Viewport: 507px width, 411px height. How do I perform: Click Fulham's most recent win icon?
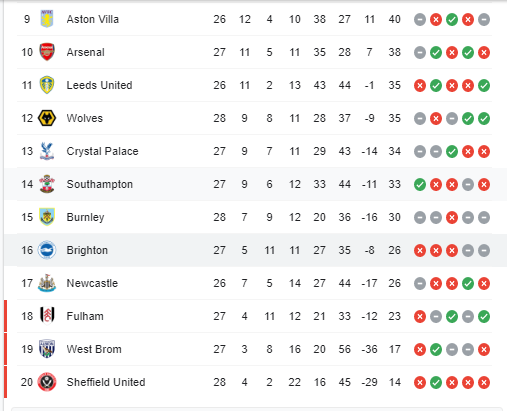pos(484,316)
